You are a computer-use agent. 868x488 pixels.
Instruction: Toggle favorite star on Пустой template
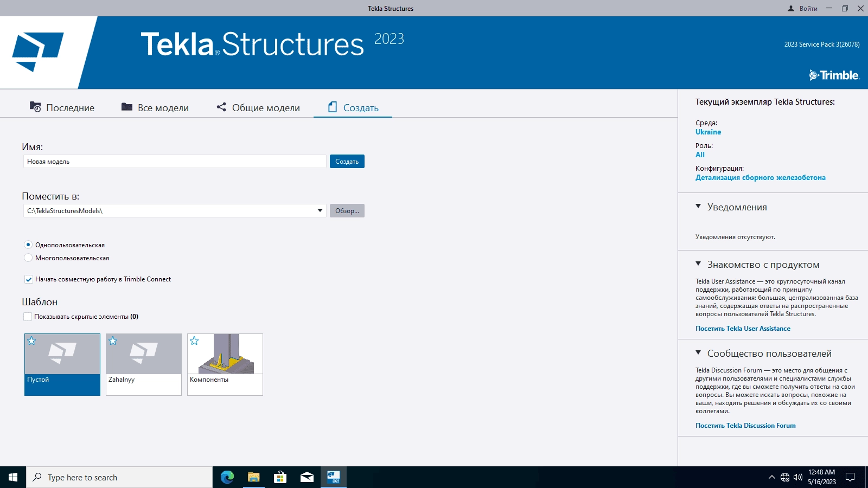click(31, 341)
